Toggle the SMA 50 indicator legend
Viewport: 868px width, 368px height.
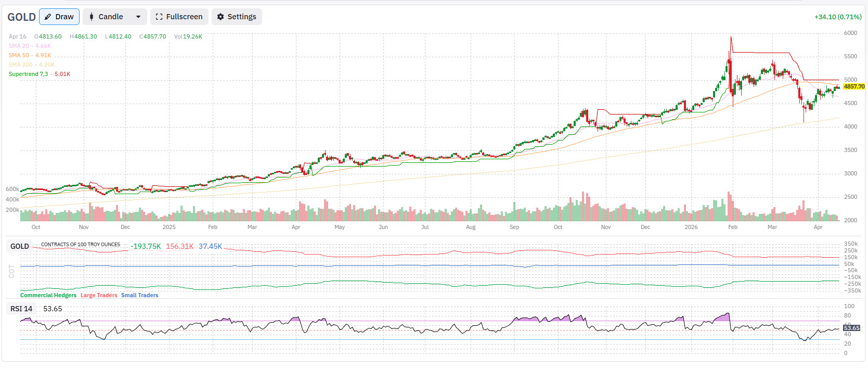point(30,55)
